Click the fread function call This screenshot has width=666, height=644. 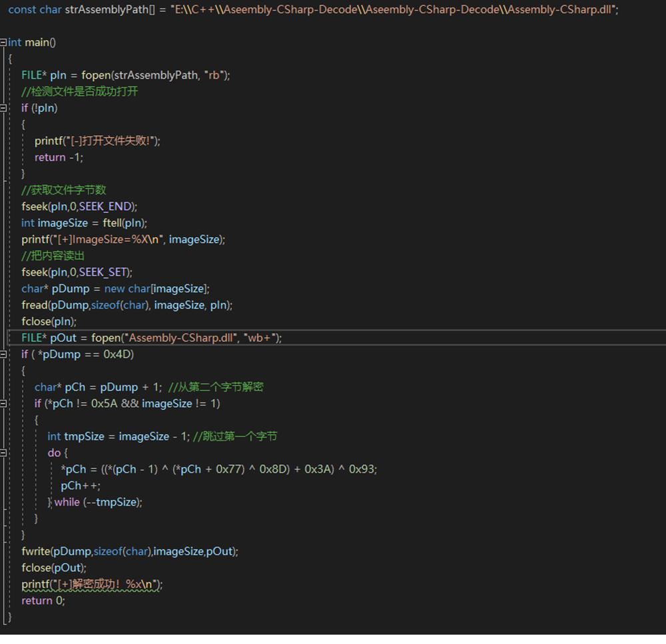pos(35,305)
